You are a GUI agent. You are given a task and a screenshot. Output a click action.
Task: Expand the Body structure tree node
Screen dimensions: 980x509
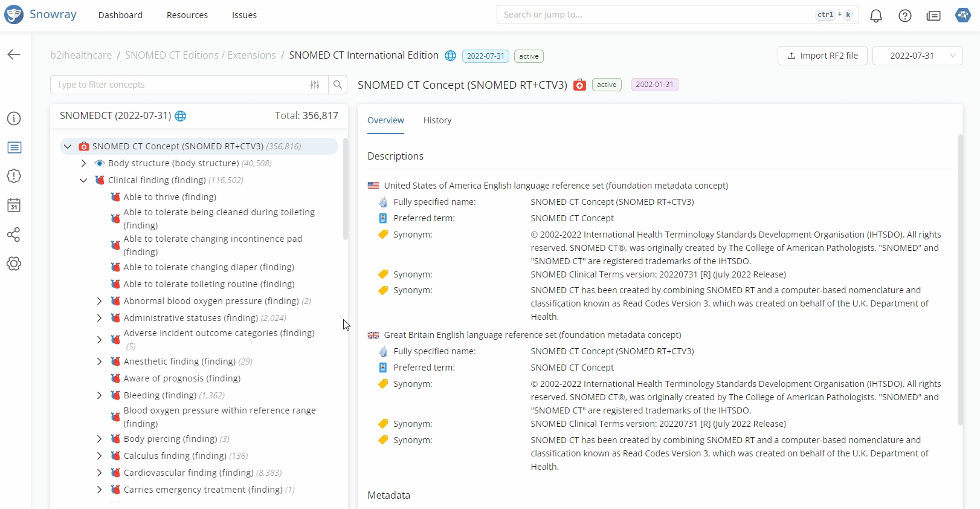click(x=83, y=163)
